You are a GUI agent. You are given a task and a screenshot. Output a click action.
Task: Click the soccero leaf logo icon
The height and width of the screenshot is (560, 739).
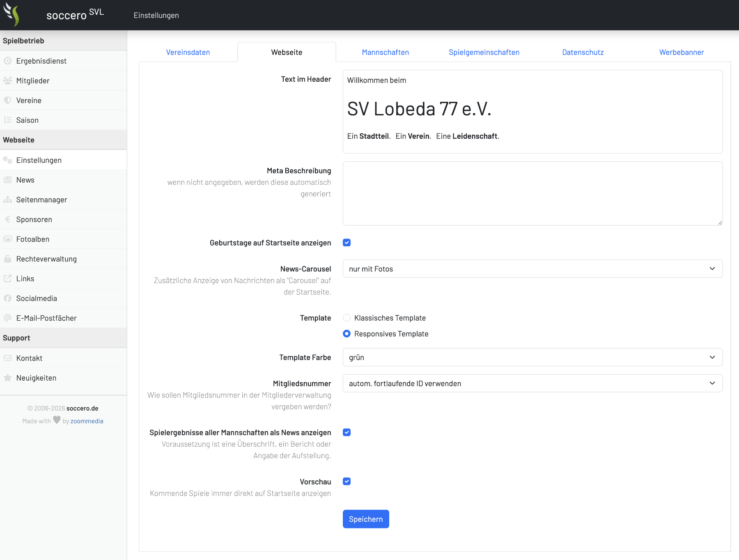pyautogui.click(x=11, y=15)
